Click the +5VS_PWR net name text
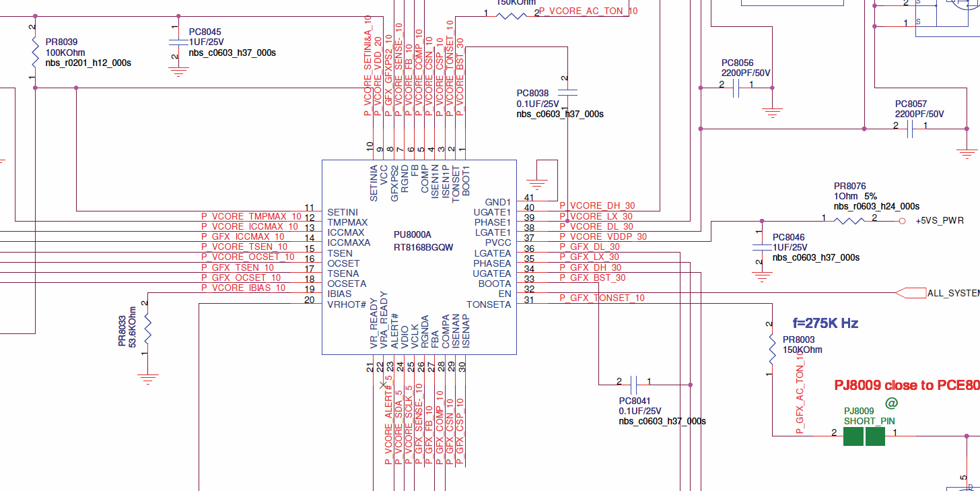Screen dimensions: 980x491 click(940, 220)
